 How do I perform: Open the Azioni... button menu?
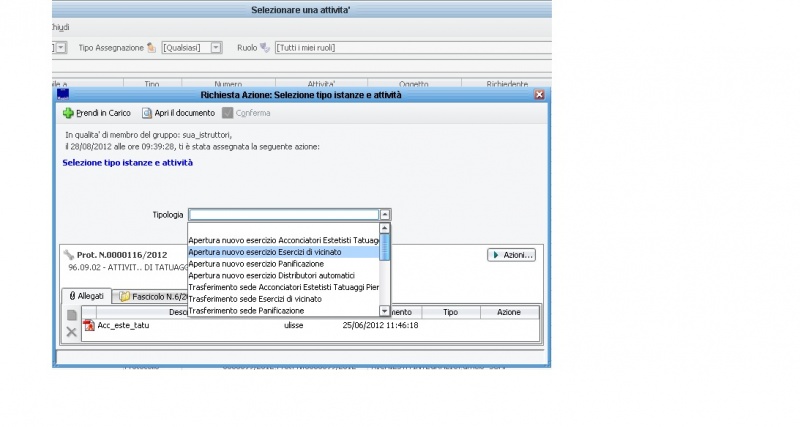click(511, 255)
